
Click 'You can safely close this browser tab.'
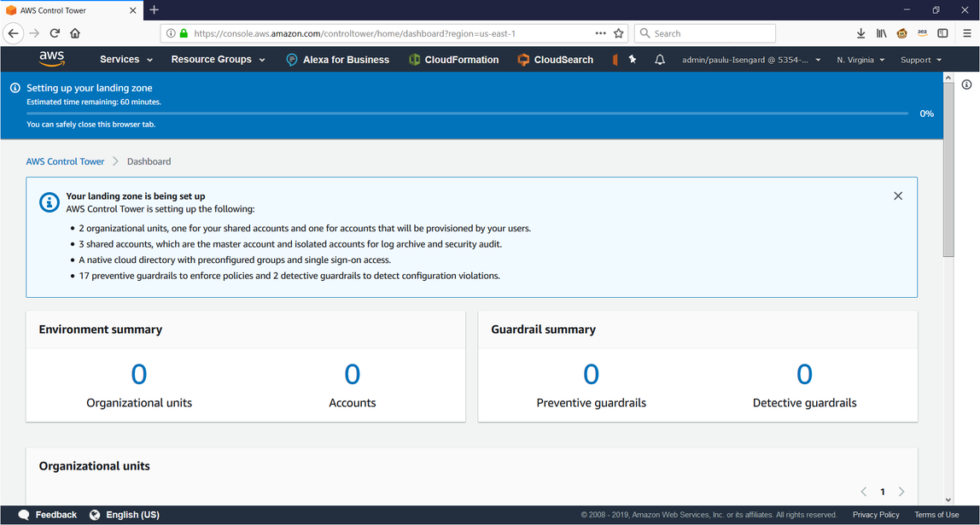pos(90,125)
